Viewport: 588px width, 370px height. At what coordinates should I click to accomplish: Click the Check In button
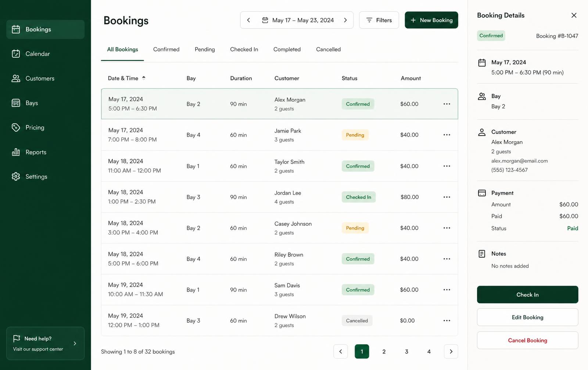click(527, 295)
